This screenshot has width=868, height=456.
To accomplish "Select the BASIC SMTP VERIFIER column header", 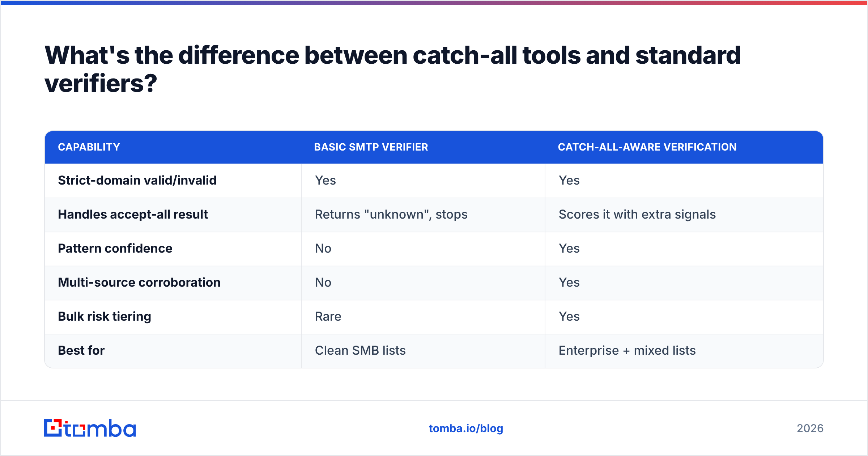I will pyautogui.click(x=371, y=147).
